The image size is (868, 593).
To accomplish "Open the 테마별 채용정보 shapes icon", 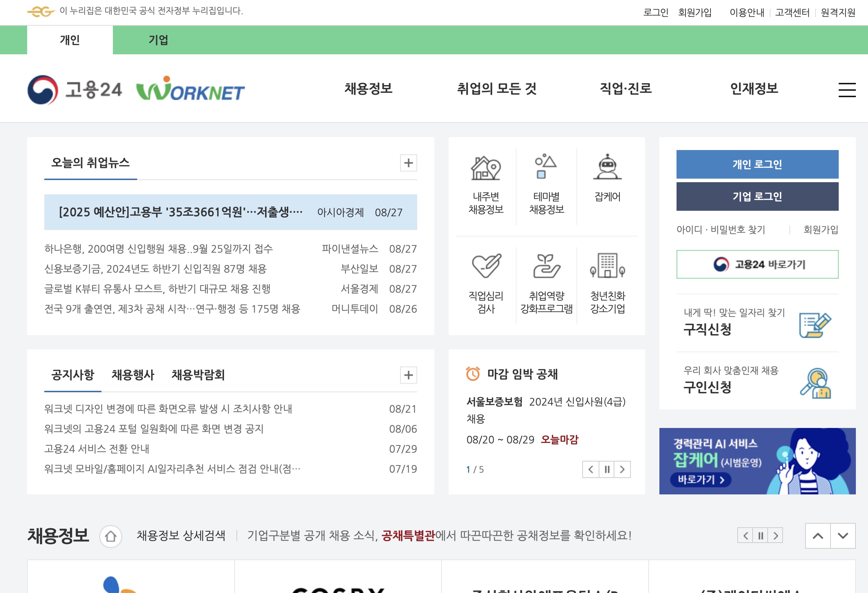I will 546,167.
